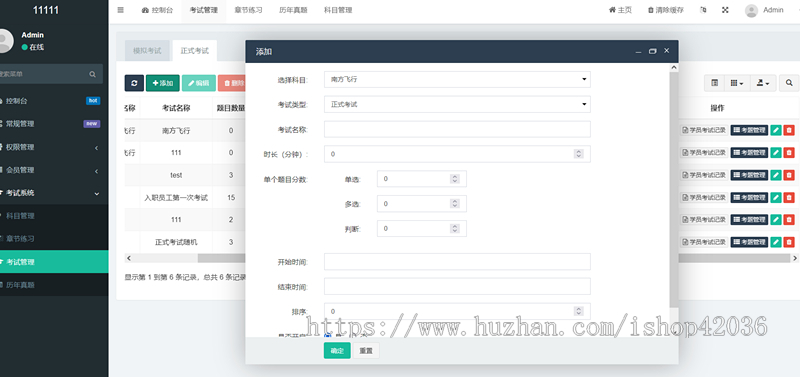Click the 入职员工第一次考试 name cell

176,197
